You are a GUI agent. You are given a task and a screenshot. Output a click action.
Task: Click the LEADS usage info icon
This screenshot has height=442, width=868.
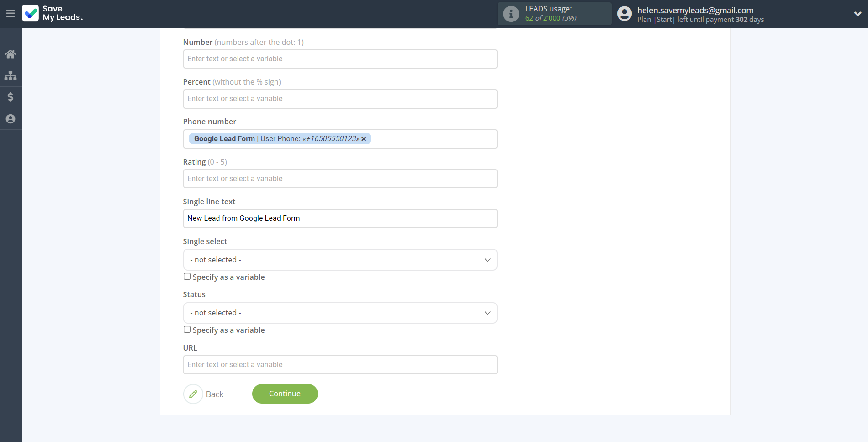[x=511, y=14]
